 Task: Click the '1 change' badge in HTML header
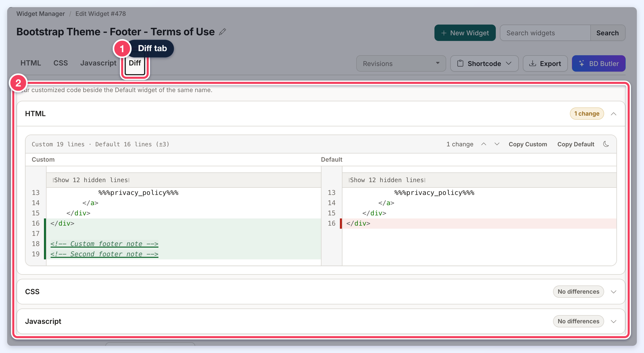click(587, 114)
